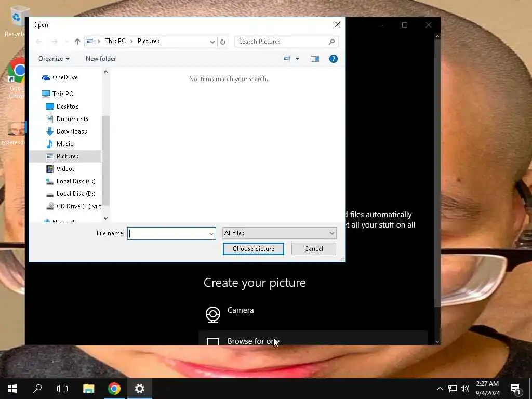532x399 pixels.
Task: Click Pictures in address breadcrumb
Action: tap(148, 41)
